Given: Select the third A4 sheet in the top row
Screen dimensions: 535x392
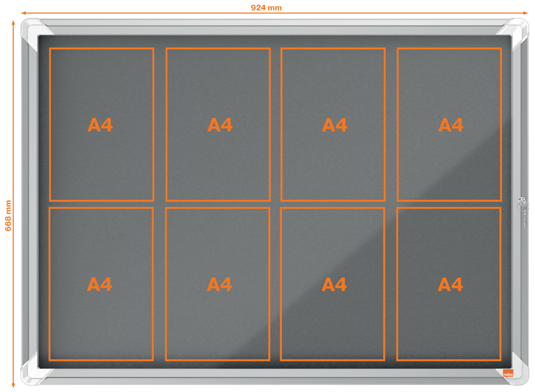Looking at the screenshot, I should [333, 124].
